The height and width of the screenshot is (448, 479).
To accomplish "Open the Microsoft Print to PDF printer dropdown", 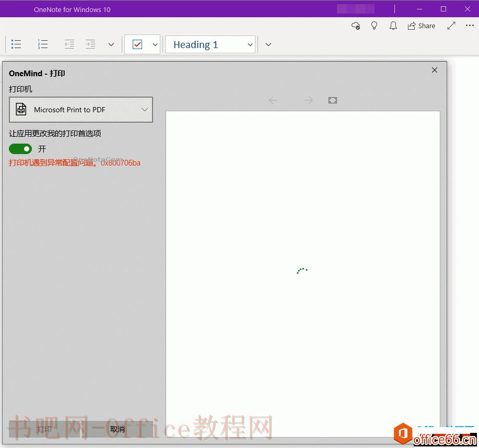I will point(81,110).
